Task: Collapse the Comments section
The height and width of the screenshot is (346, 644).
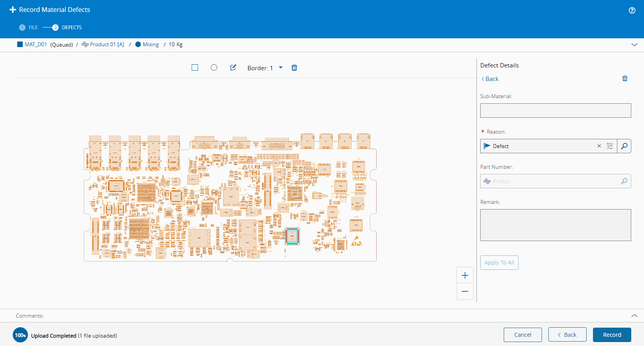Action: 634,316
